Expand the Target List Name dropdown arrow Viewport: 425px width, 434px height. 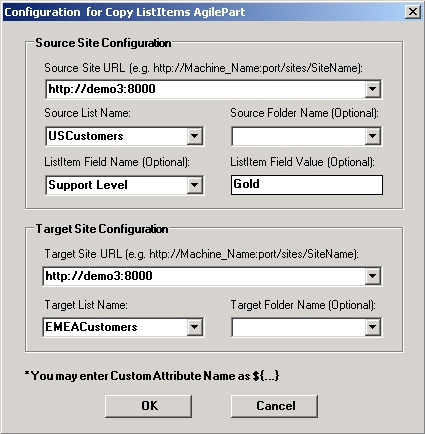[x=194, y=327]
